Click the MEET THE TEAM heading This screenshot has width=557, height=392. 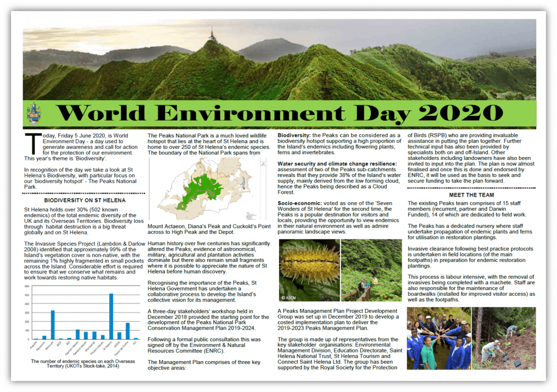click(x=472, y=195)
